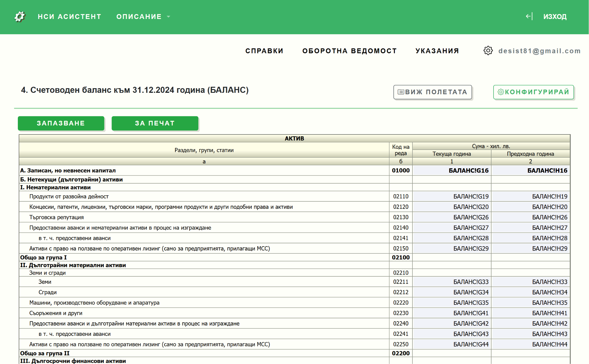589x364 pixels.
Task: Open ОБОРОТНА ВЕДОМОСТ
Action: [349, 51]
